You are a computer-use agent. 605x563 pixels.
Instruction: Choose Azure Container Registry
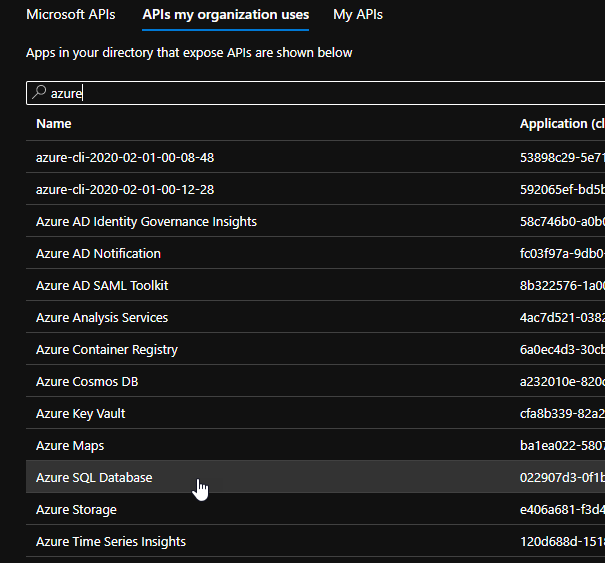[316, 349]
